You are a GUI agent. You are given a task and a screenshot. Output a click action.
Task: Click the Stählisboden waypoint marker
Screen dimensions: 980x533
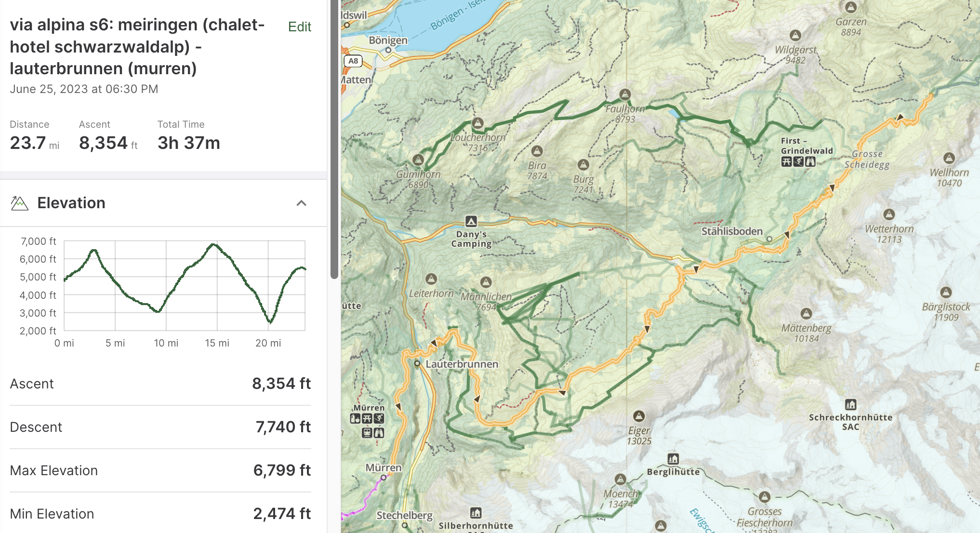pos(769,239)
